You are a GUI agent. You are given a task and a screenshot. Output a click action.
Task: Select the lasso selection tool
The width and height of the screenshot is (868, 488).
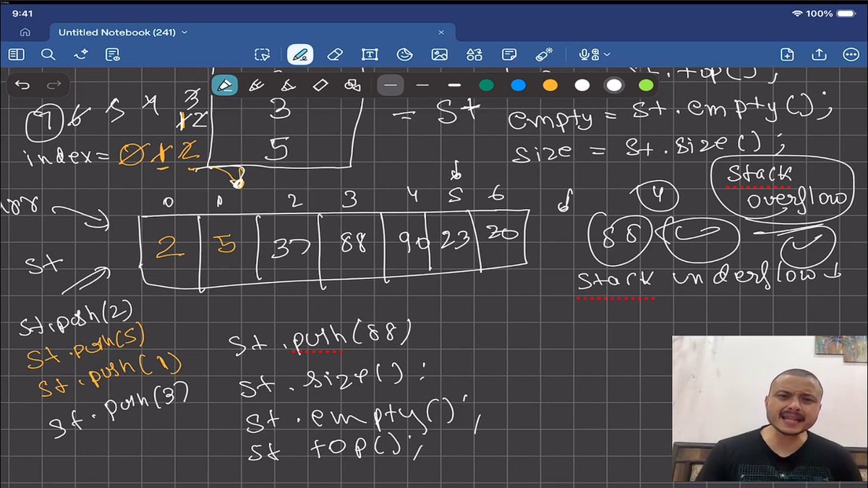(x=262, y=54)
